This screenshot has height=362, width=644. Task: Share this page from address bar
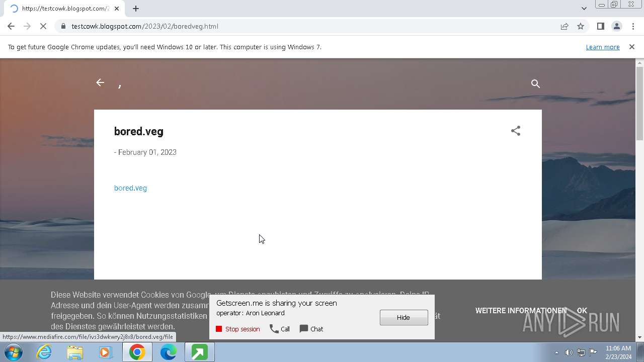point(565,26)
